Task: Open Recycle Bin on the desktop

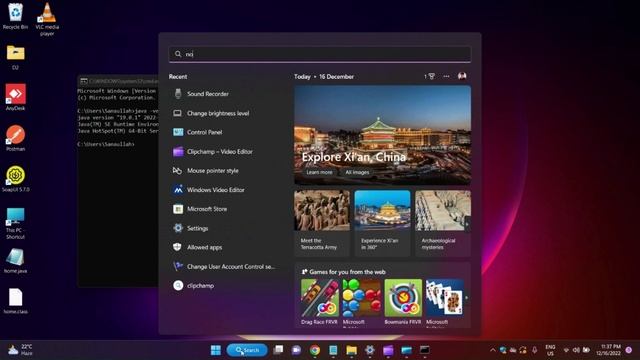Action: point(16,16)
